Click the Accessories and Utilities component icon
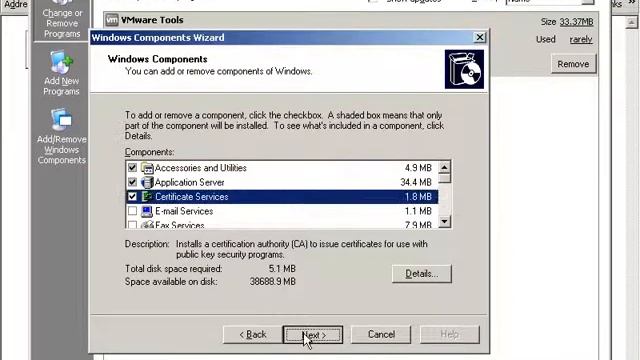Screen dimensions: 640x360 point(147,168)
